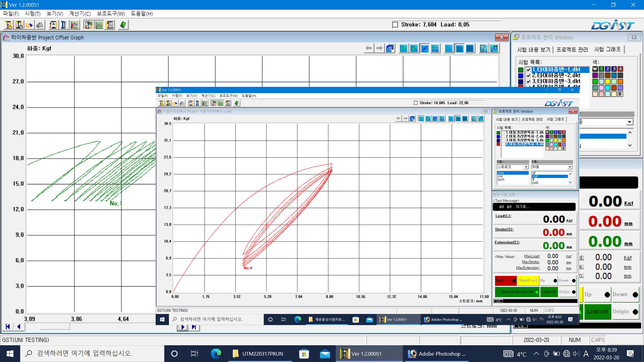Click the large Down button in the back window
644x362 pixels.
(x=625, y=295)
